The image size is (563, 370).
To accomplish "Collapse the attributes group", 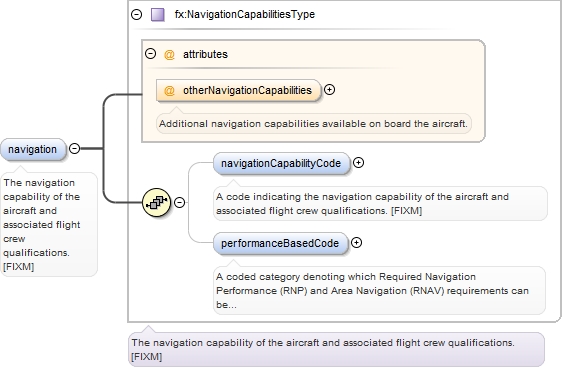I will [150, 54].
